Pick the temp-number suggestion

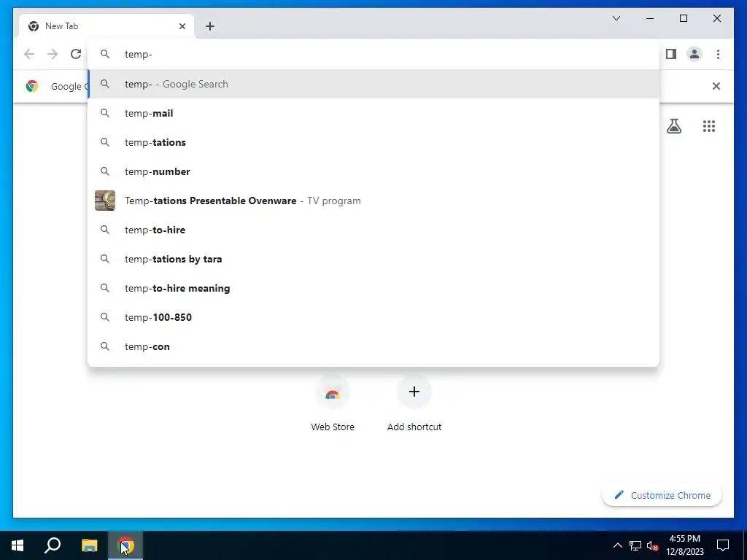(x=373, y=171)
